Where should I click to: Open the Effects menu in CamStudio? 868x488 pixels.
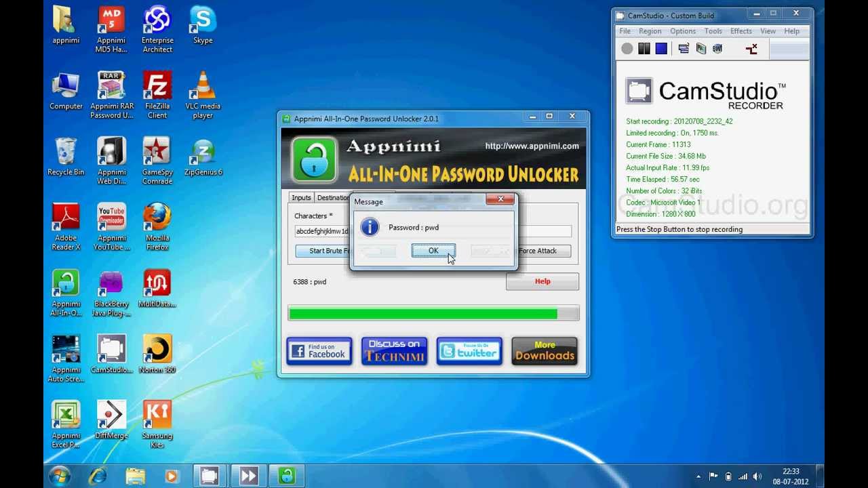tap(741, 30)
